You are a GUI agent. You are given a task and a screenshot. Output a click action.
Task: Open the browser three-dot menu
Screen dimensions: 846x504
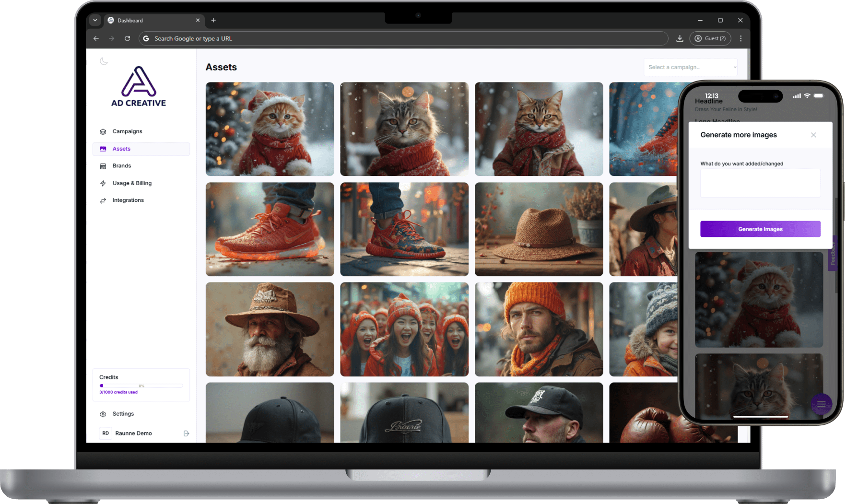[740, 38]
